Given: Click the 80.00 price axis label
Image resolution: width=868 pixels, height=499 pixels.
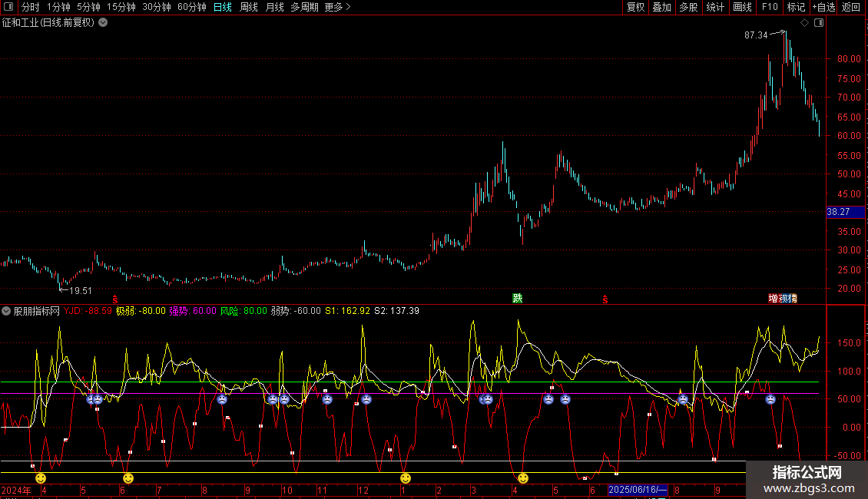Looking at the screenshot, I should click(x=849, y=59).
